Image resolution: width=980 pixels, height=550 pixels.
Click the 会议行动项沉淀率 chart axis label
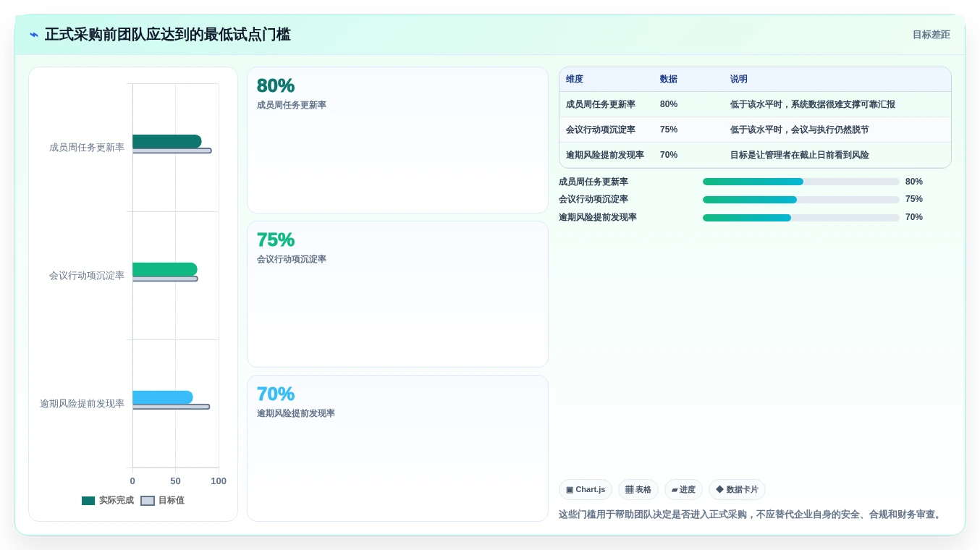pyautogui.click(x=87, y=276)
